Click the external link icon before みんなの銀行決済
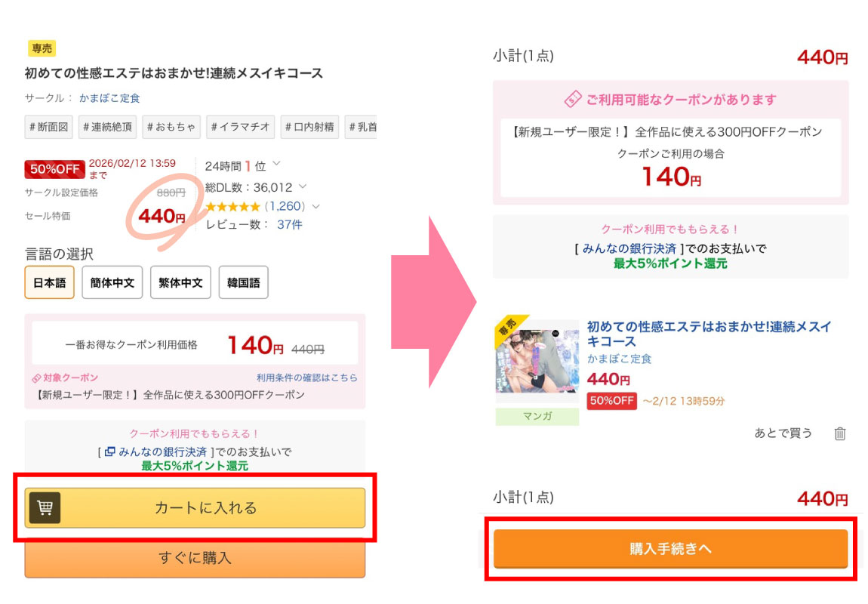The width and height of the screenshot is (868, 604). click(109, 451)
